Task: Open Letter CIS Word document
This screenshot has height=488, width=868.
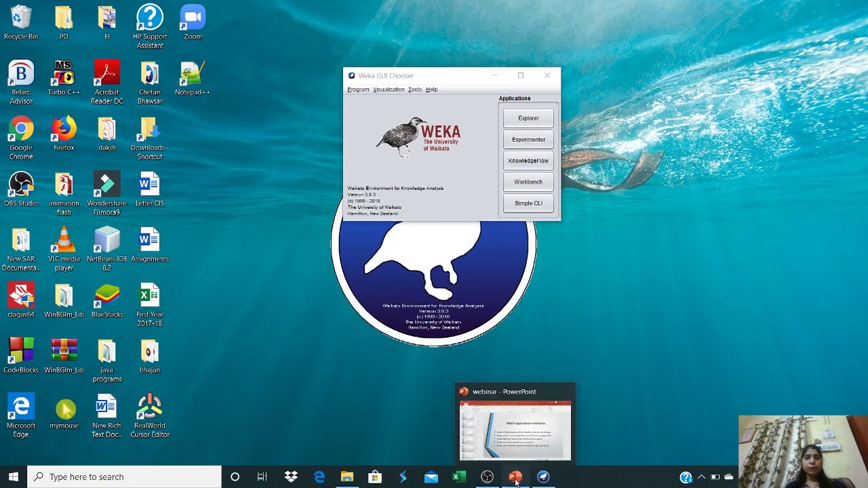Action: [x=150, y=189]
